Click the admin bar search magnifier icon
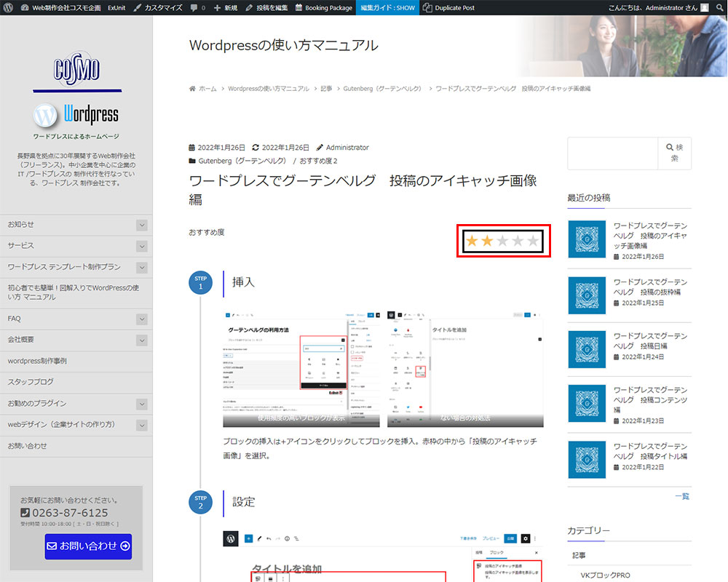Image resolution: width=728 pixels, height=582 pixels. point(719,7)
